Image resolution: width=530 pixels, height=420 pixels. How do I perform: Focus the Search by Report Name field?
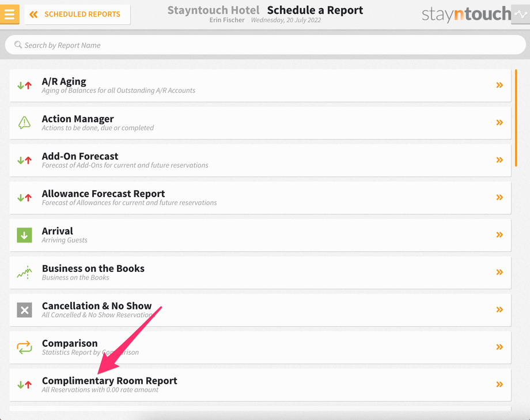pyautogui.click(x=266, y=45)
